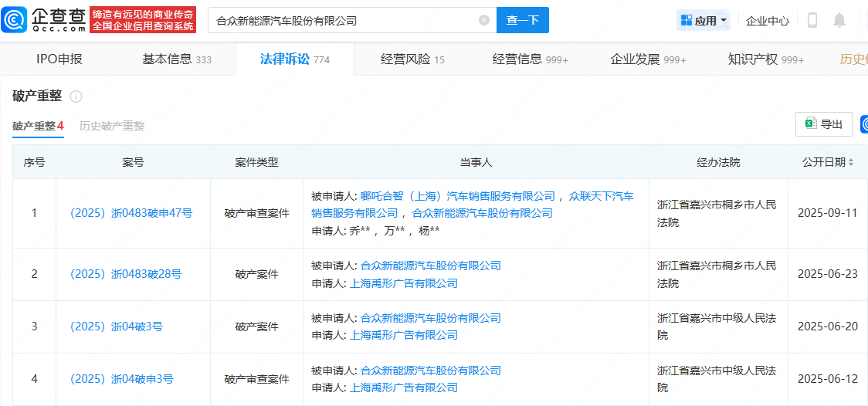Open case (2025)浙04破3号
Image resolution: width=868 pixels, height=406 pixels.
[x=117, y=326]
